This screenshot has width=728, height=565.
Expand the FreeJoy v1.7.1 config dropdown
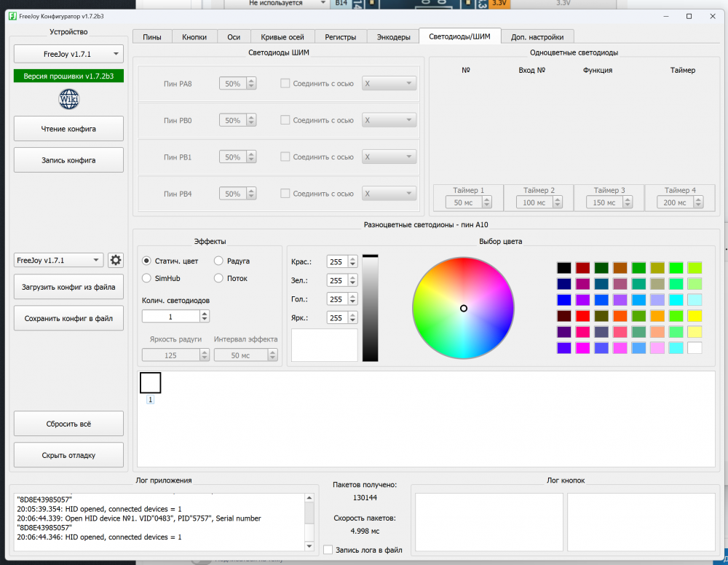[59, 260]
